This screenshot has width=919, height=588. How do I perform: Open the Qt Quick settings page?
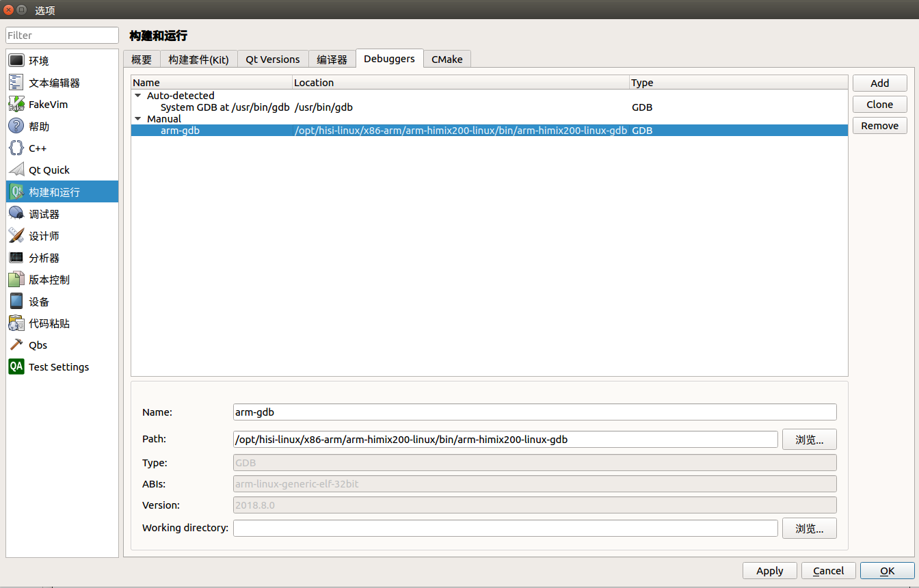(x=48, y=170)
